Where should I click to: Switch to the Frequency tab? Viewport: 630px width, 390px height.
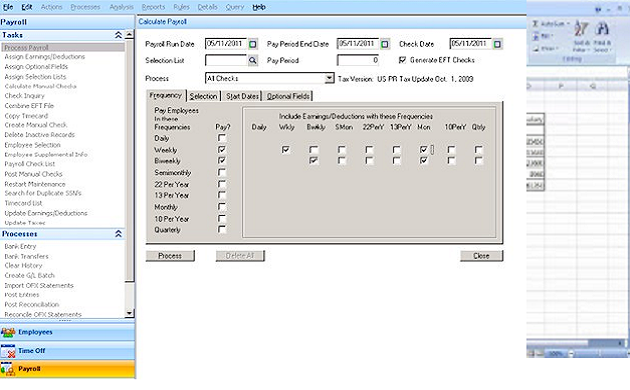click(166, 95)
